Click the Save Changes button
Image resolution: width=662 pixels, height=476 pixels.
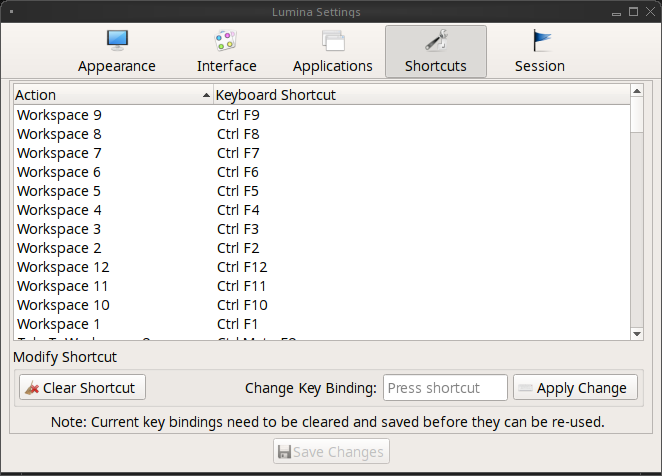(x=331, y=452)
